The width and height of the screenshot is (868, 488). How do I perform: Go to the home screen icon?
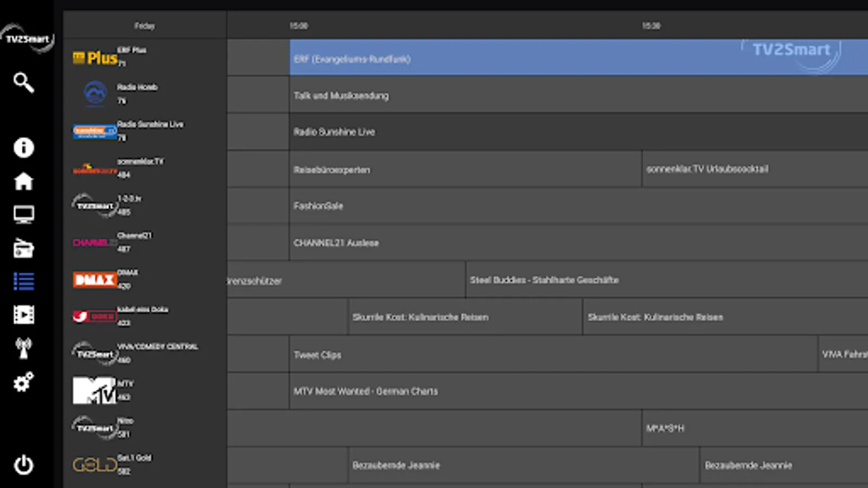[x=24, y=181]
